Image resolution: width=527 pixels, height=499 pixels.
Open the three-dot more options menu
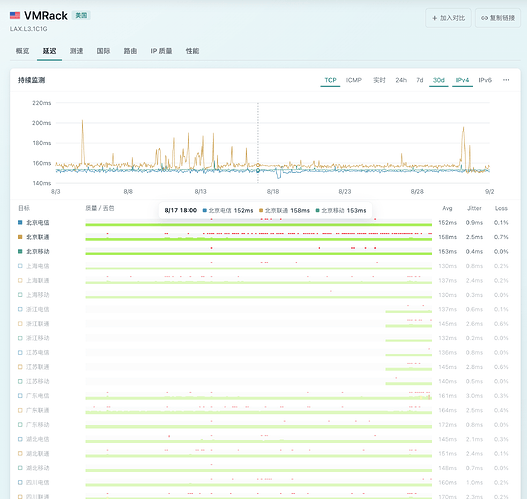(x=506, y=80)
